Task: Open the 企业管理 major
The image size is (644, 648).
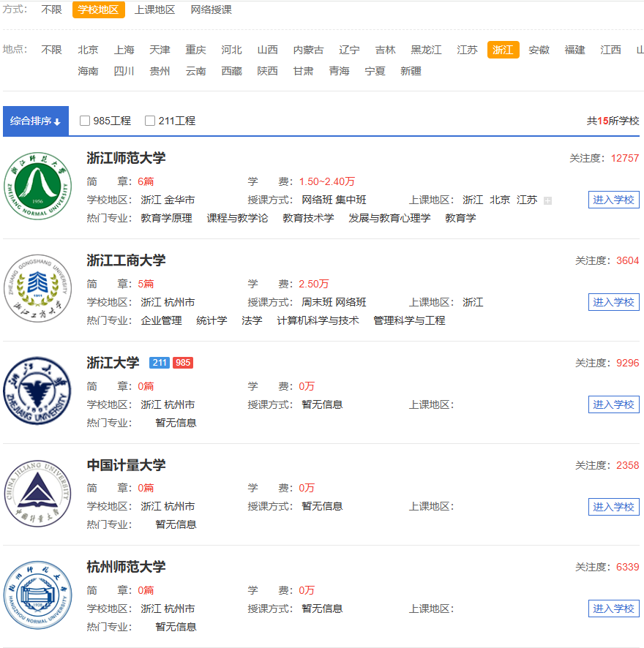Action: pyautogui.click(x=161, y=320)
